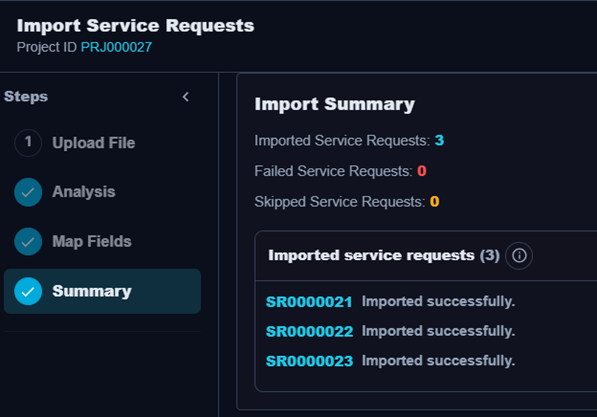Open service request SR0000023

[x=310, y=361]
